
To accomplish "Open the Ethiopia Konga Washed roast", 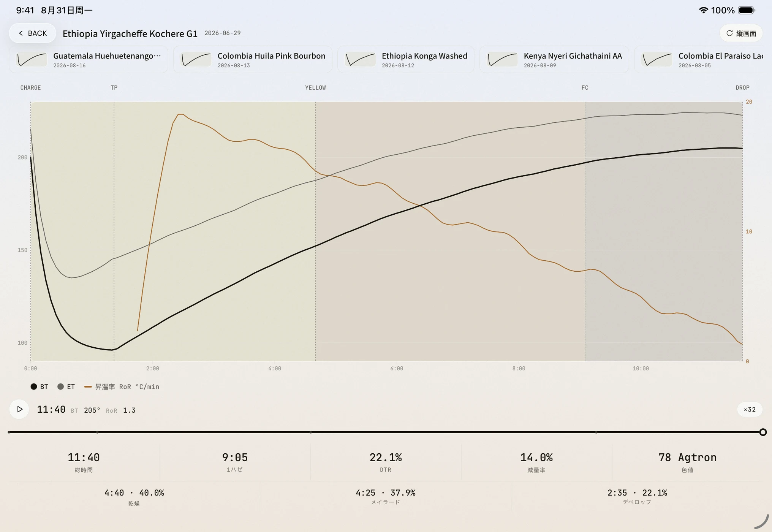I will (x=406, y=60).
